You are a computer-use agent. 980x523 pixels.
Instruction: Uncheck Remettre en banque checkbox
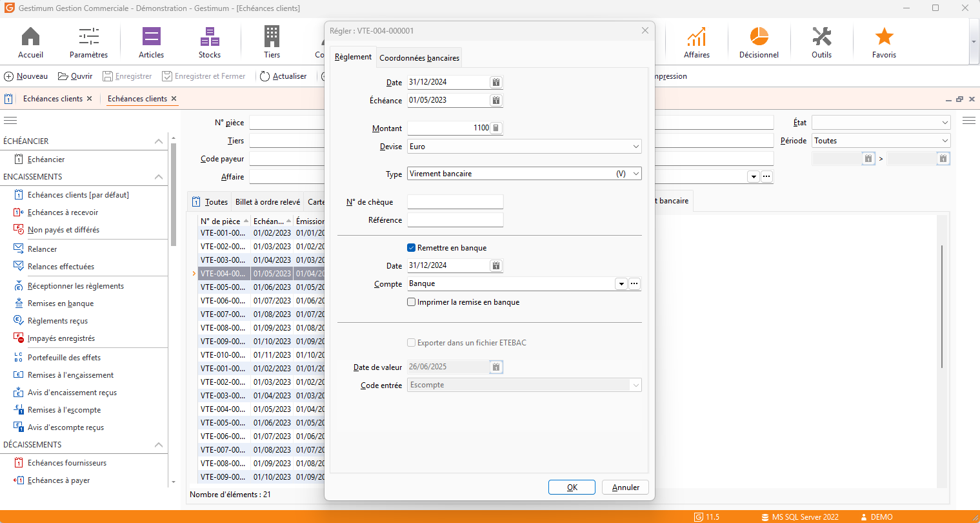[411, 248]
